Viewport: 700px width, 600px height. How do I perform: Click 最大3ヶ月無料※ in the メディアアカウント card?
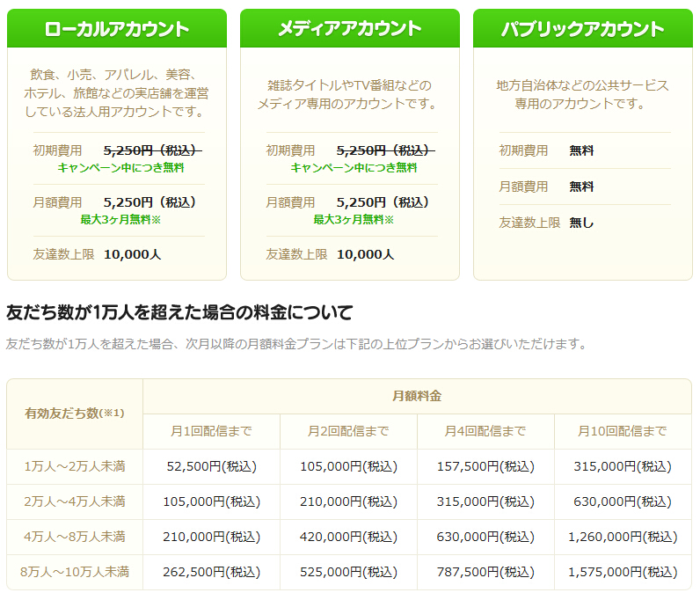tap(354, 219)
